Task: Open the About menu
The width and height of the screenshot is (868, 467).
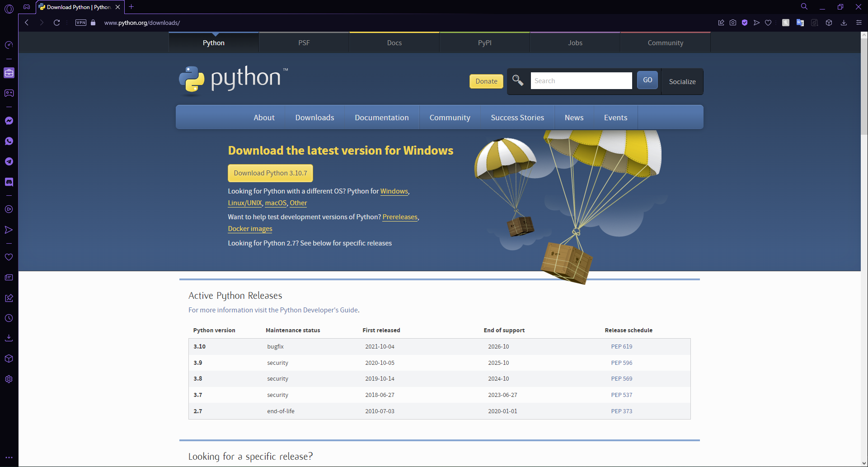Action: click(x=264, y=118)
